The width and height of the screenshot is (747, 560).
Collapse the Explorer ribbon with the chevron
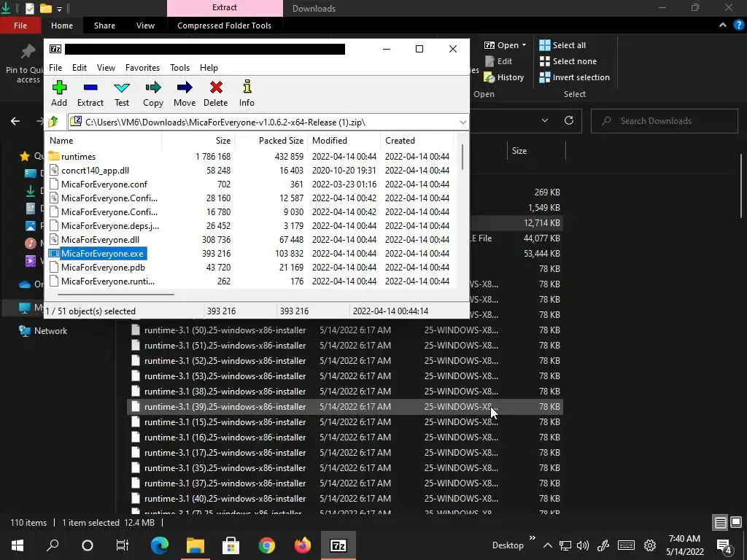coord(723,26)
